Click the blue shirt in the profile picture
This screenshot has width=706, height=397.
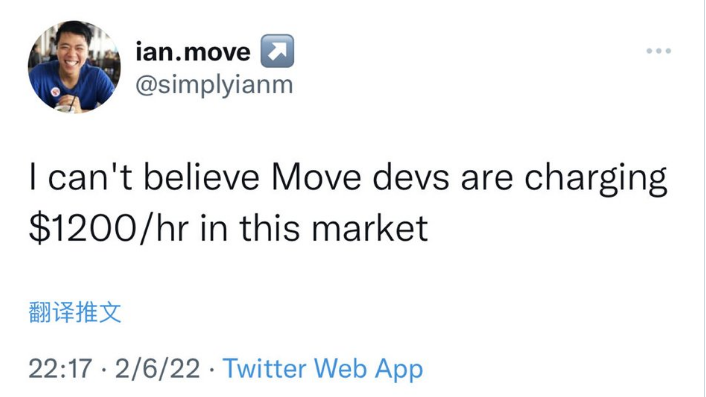[x=72, y=86]
